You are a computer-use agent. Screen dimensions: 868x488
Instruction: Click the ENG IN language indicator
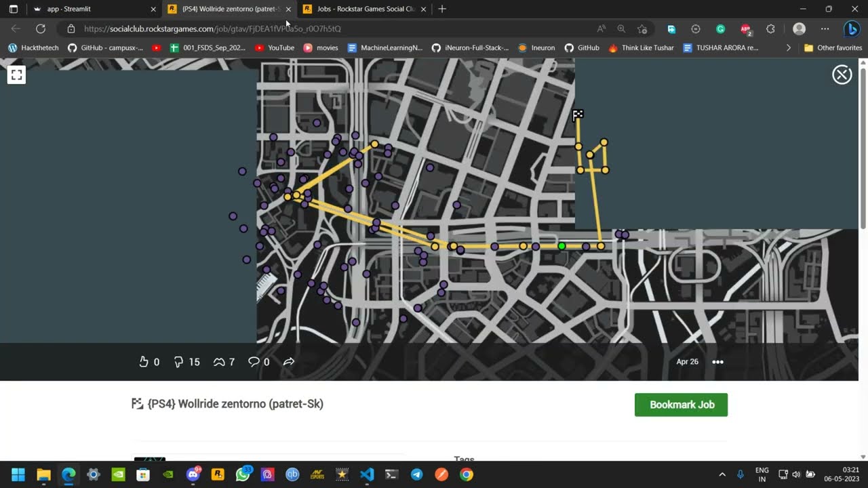762,474
